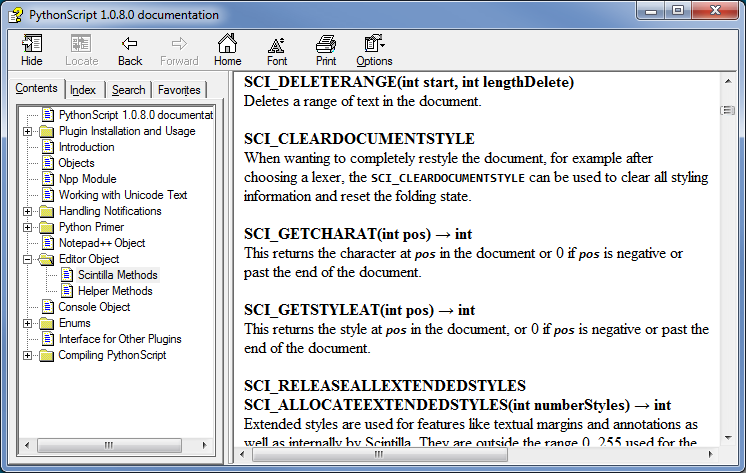Click the folder icon beside Compiling PythonScript
The width and height of the screenshot is (746, 473).
pos(46,355)
